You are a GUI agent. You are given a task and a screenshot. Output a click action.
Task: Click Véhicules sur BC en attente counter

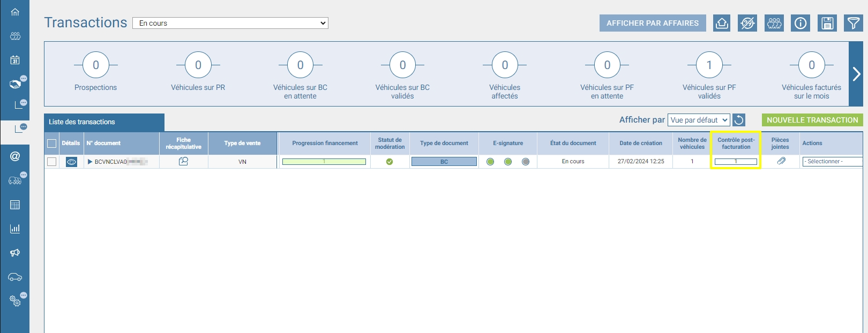pos(301,76)
